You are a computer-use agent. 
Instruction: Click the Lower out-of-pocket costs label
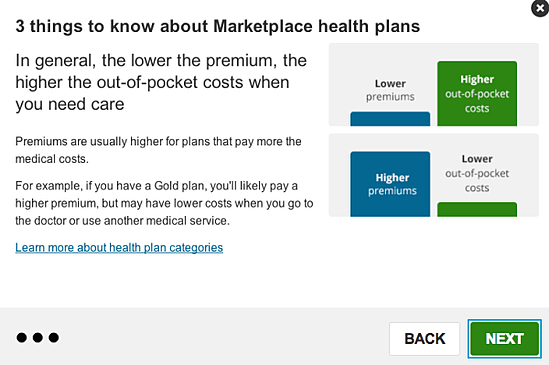[x=477, y=173]
